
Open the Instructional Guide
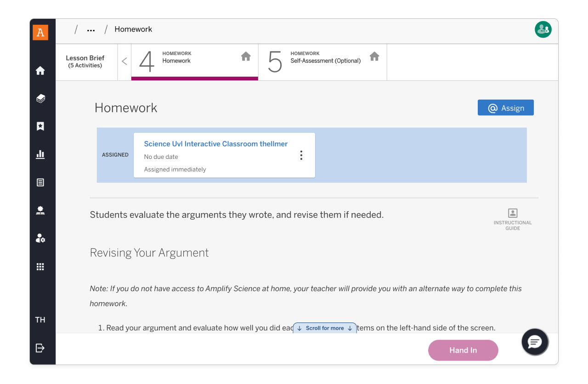point(513,219)
